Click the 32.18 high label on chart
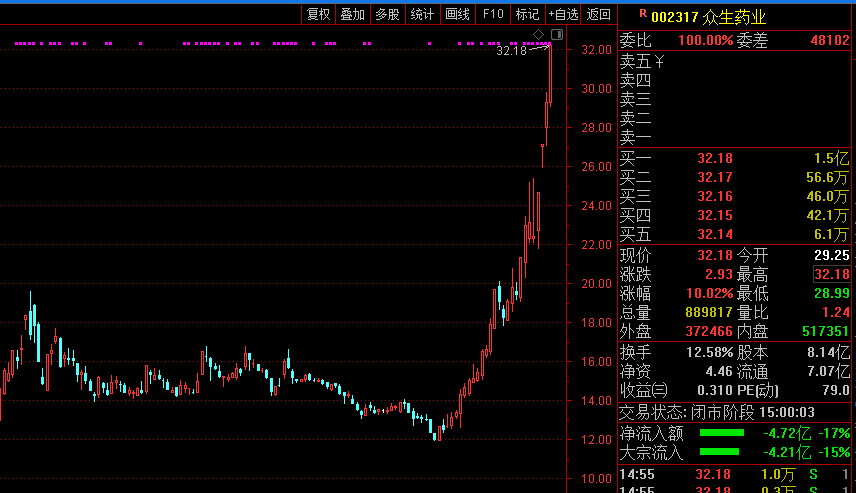This screenshot has height=493, width=856. click(511, 50)
